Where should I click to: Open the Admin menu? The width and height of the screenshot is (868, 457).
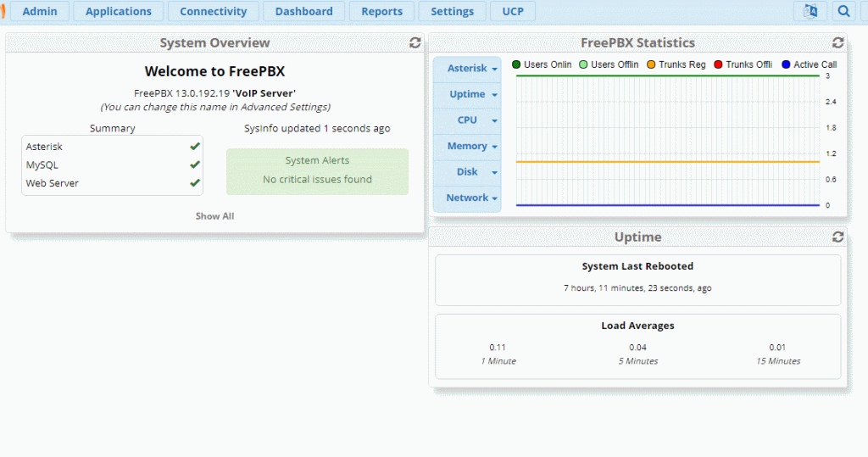click(39, 11)
